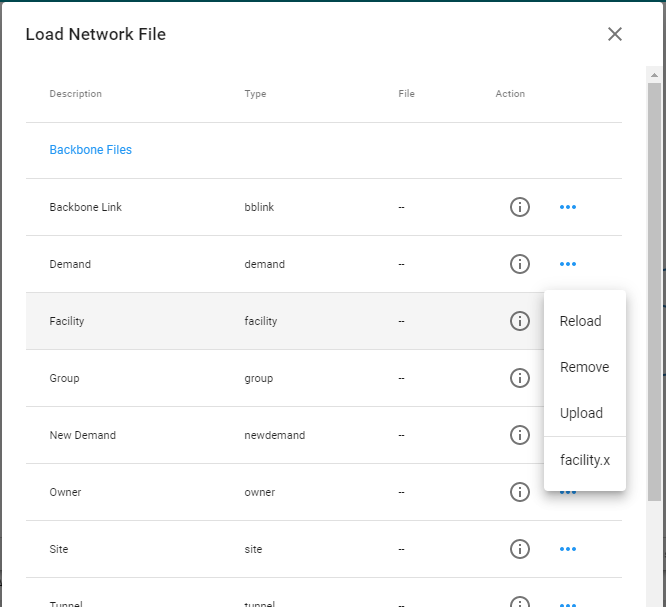Open more actions for Backbone Link
Image resolution: width=666 pixels, height=607 pixels.
[568, 207]
